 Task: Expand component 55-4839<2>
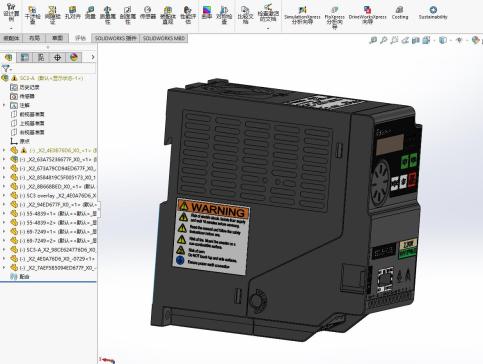click(4, 222)
